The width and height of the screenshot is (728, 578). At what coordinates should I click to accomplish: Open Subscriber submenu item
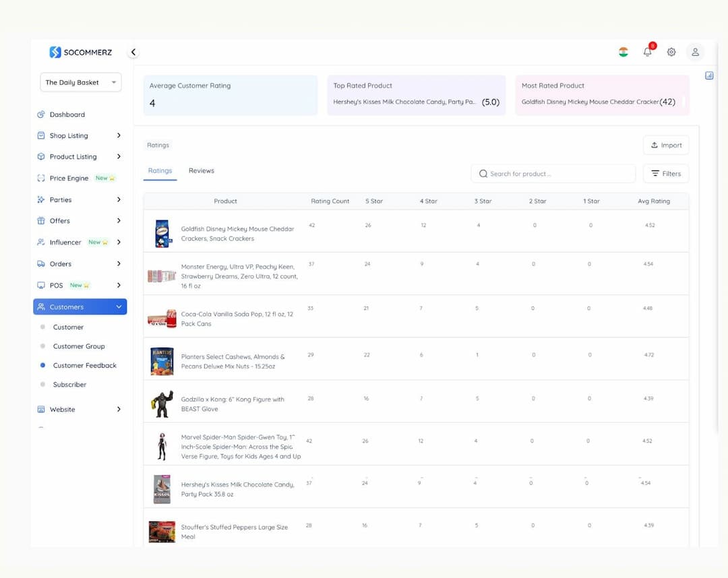tap(69, 385)
